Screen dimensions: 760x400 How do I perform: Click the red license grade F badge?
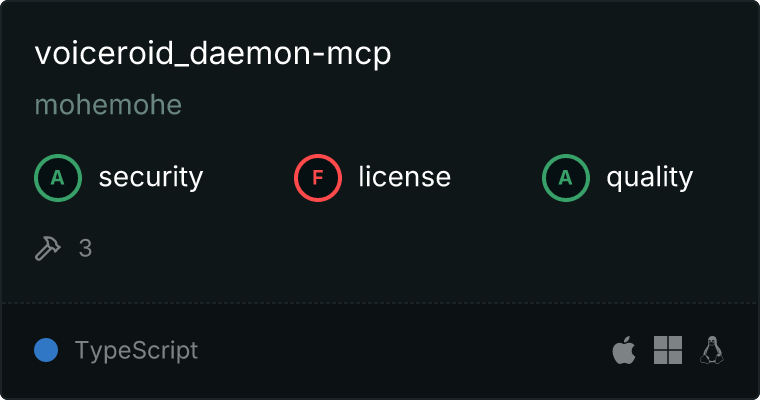pos(318,178)
